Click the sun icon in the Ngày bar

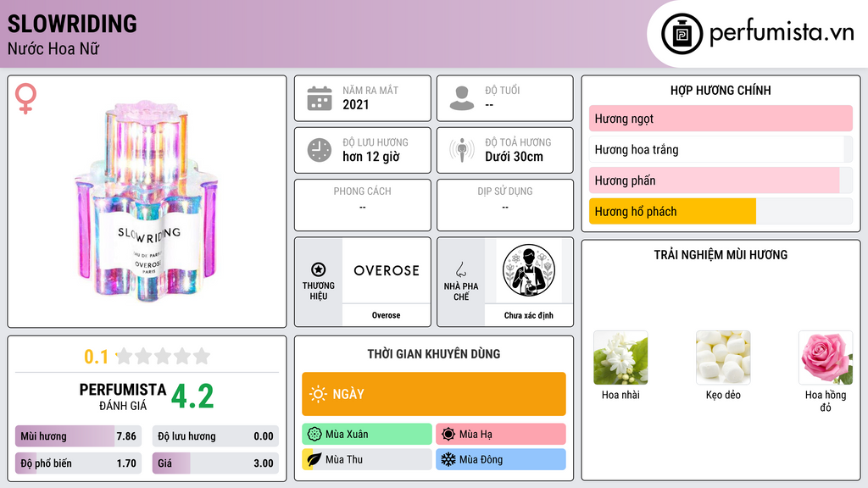pos(318,394)
